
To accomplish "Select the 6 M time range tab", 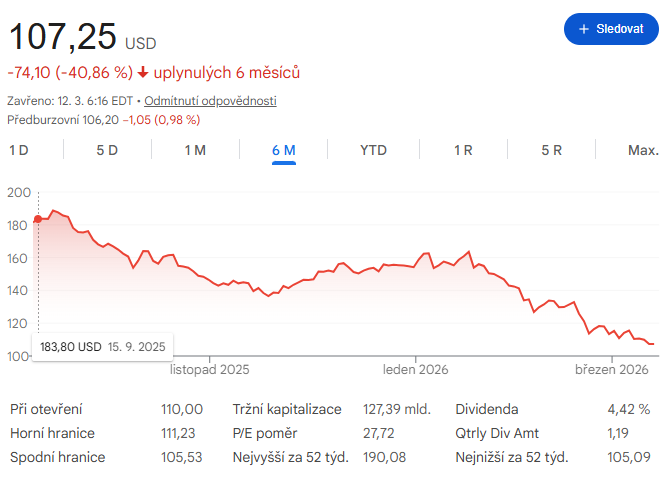I will [284, 150].
